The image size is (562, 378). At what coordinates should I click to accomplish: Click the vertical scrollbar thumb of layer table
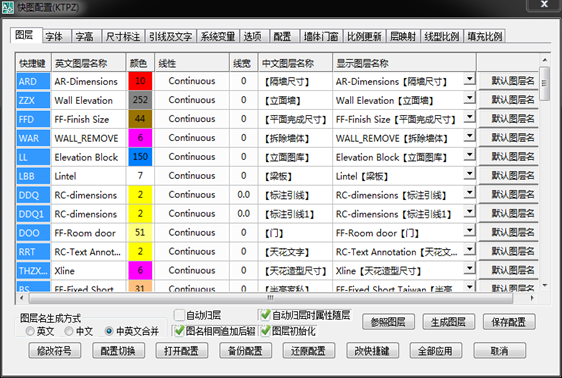(544, 83)
